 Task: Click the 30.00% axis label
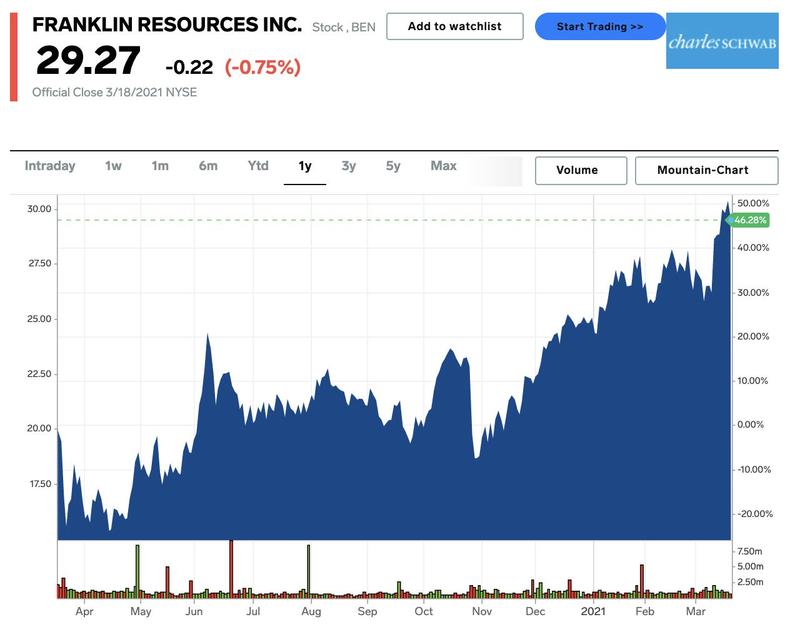pyautogui.click(x=753, y=293)
